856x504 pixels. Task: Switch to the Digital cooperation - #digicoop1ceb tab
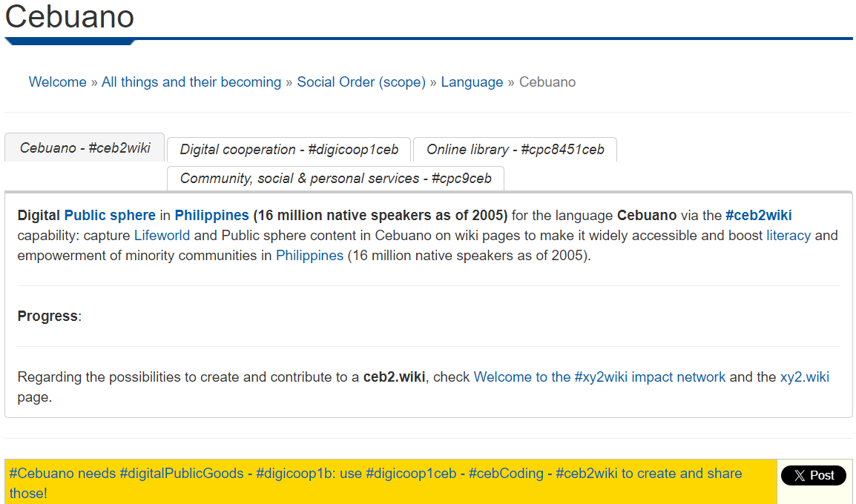[x=289, y=149]
